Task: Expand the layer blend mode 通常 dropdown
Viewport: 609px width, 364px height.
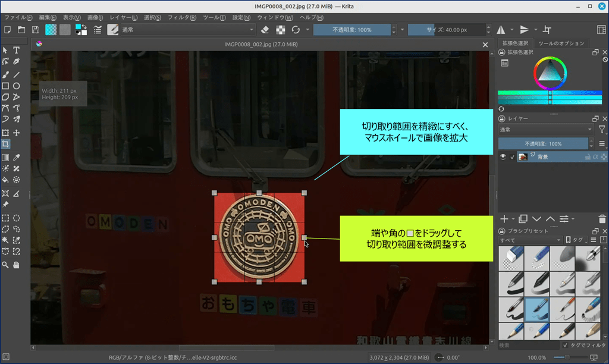Action: (x=545, y=129)
